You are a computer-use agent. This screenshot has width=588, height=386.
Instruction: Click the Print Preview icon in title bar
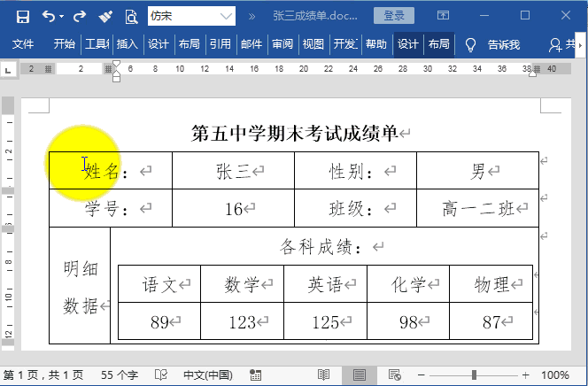131,16
